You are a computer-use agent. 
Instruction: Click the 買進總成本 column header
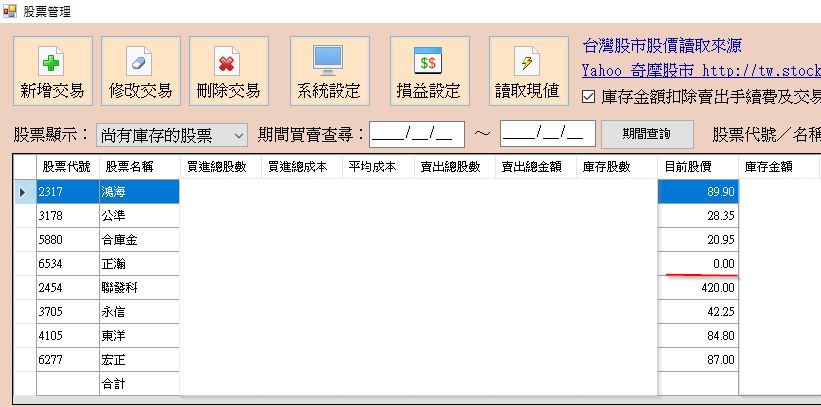pos(301,167)
